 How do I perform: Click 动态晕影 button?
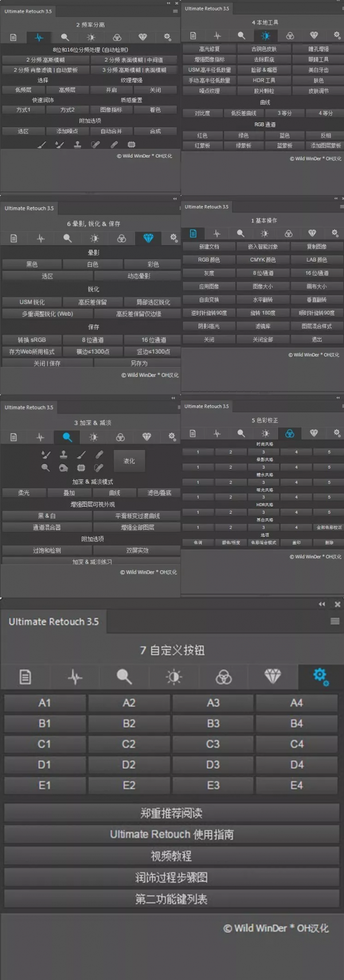pos(138,276)
